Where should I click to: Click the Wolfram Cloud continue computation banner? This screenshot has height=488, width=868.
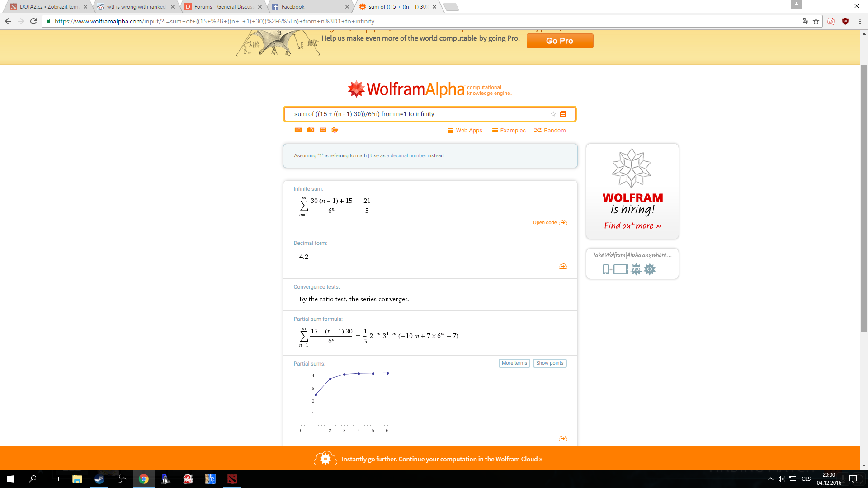point(430,459)
